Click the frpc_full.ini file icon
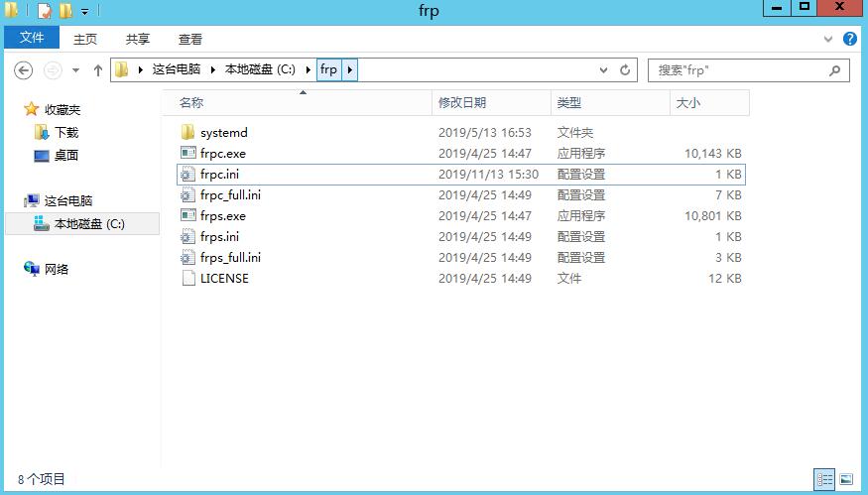868x495 pixels. point(187,194)
